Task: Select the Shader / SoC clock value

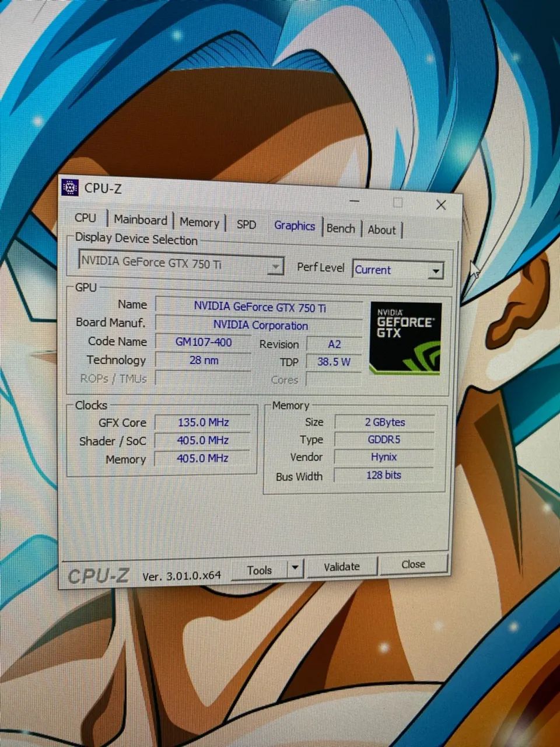Action: 203,441
